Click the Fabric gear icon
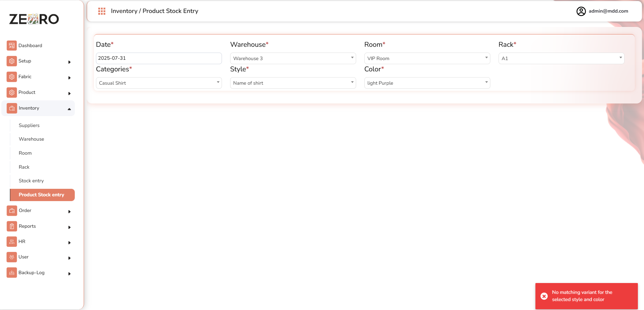The image size is (644, 310). 12,77
